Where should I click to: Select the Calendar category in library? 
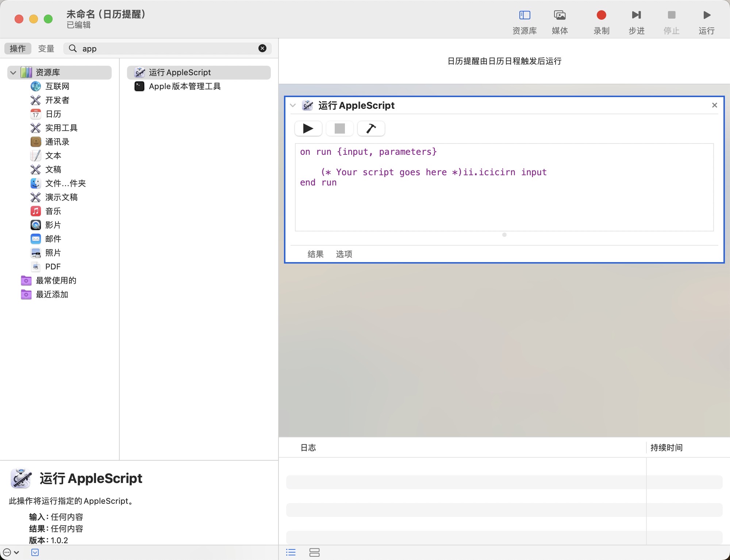[53, 114]
